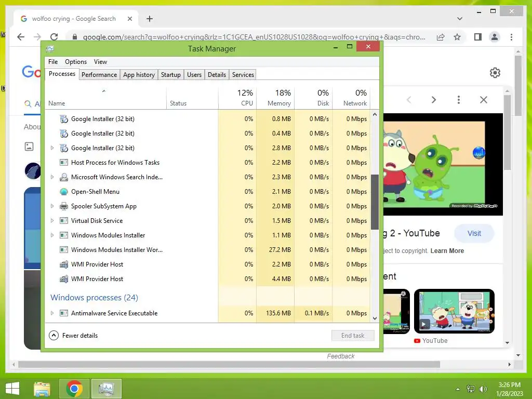Screen dimensions: 532x399
Task: Click the volume speaker tray icon
Action: click(483, 389)
